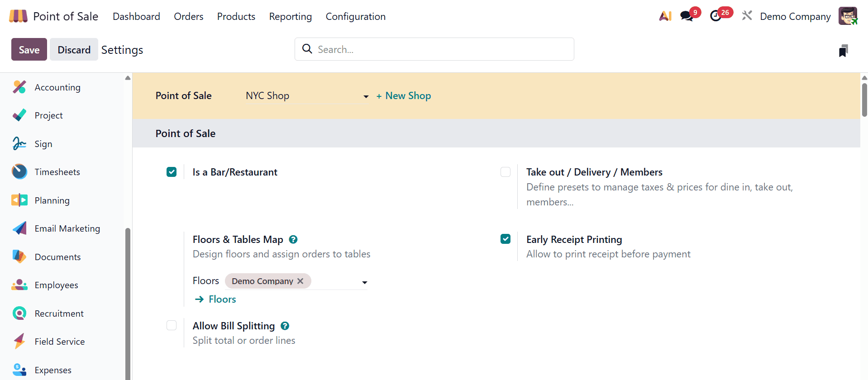
Task: Open the Configuration menu
Action: coord(356,16)
